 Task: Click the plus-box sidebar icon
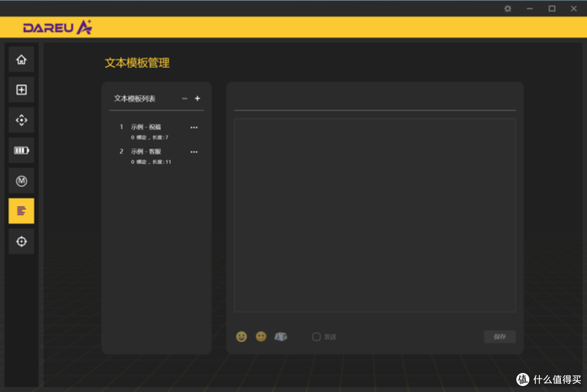point(21,90)
